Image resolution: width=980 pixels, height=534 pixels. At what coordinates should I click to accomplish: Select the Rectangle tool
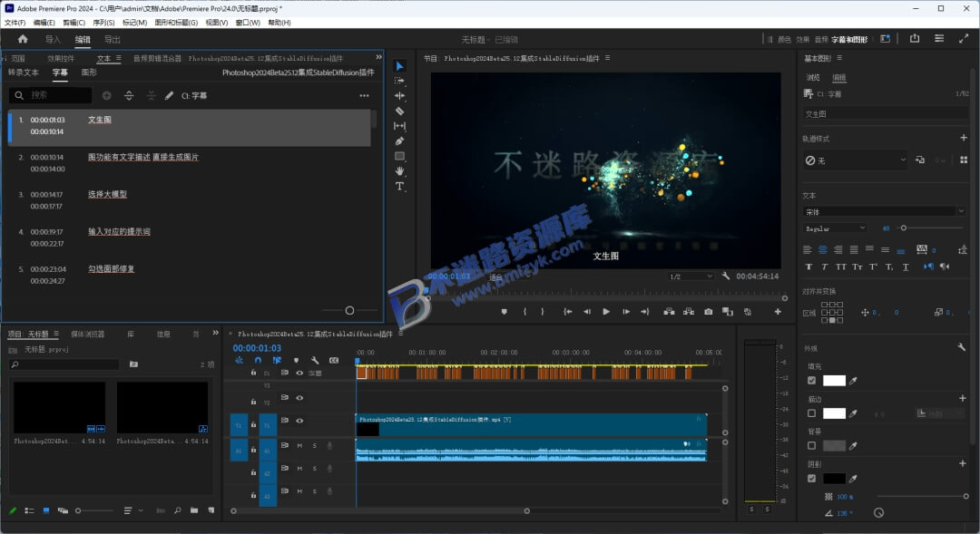tap(399, 156)
